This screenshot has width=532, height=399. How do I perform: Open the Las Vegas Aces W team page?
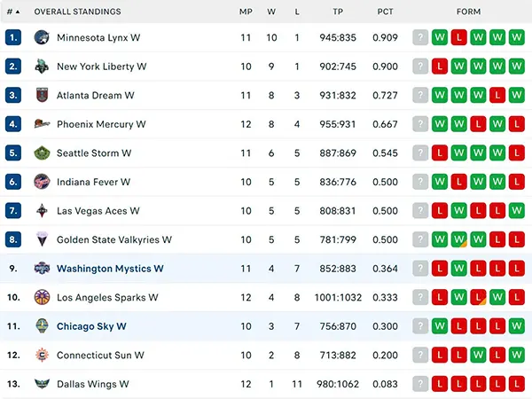pos(98,211)
